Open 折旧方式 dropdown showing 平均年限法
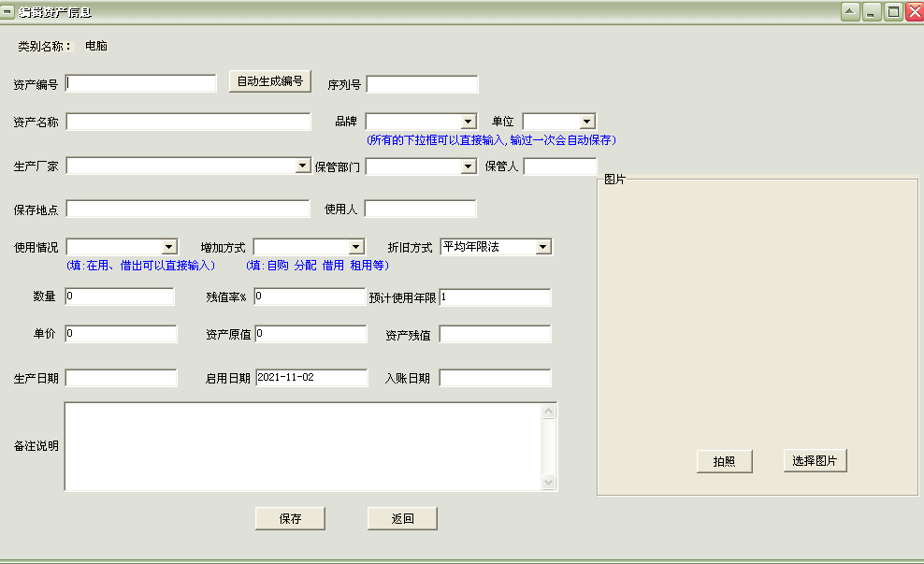The height and width of the screenshot is (564, 924). pos(543,246)
